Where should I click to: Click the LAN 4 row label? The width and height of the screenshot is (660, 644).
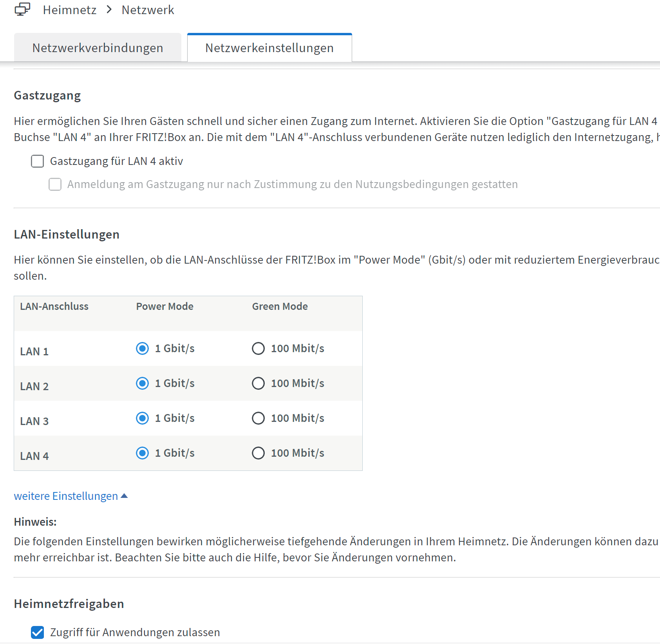coord(34,456)
